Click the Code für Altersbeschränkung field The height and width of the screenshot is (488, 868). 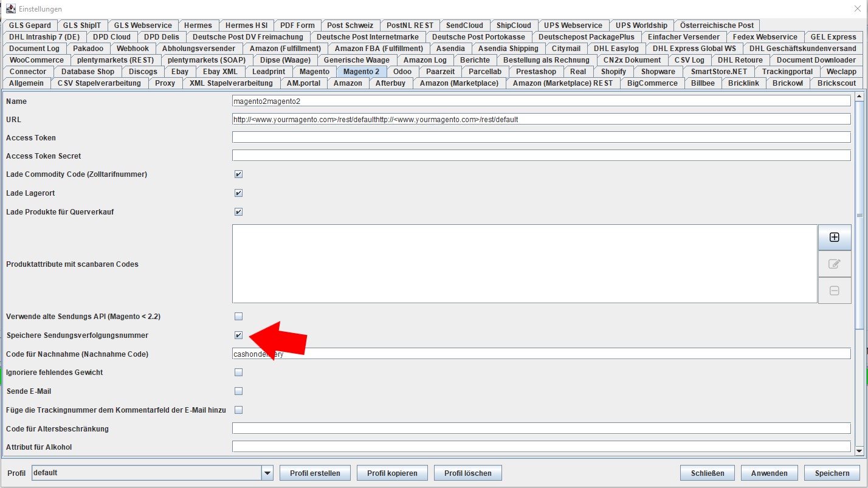click(541, 428)
